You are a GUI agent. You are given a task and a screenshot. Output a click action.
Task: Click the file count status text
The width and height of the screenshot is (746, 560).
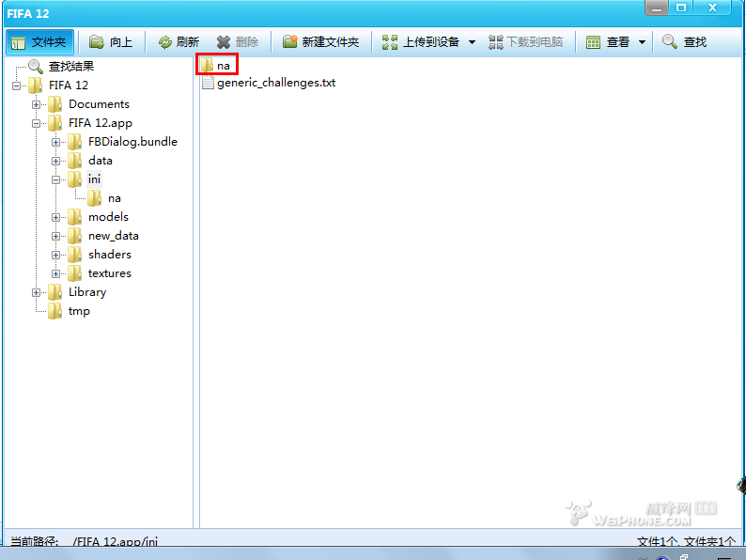coord(686,541)
